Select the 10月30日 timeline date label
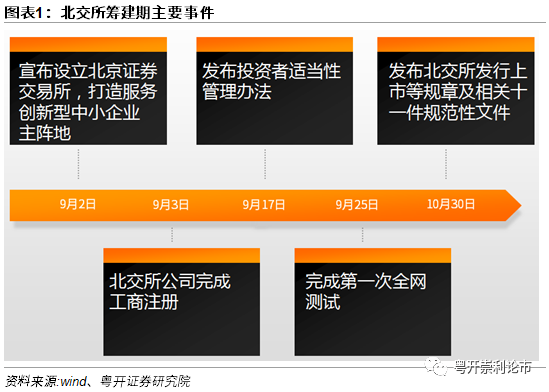The height and width of the screenshot is (392, 549). point(451,204)
